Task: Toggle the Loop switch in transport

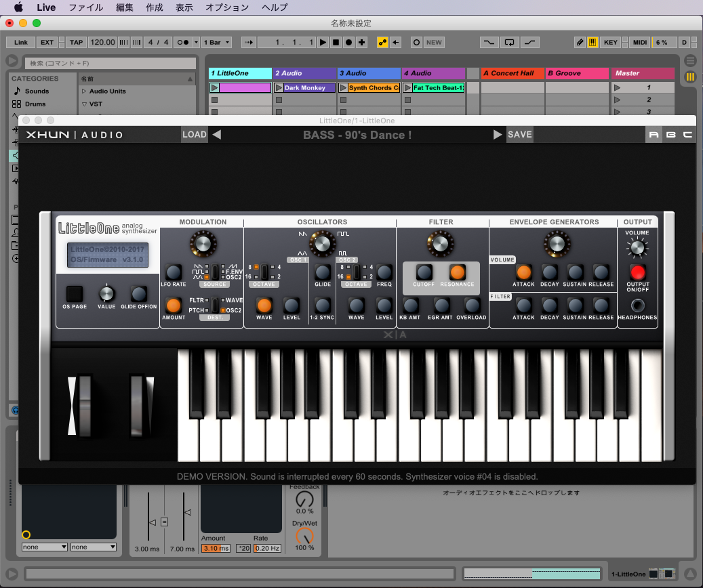Action: point(509,42)
